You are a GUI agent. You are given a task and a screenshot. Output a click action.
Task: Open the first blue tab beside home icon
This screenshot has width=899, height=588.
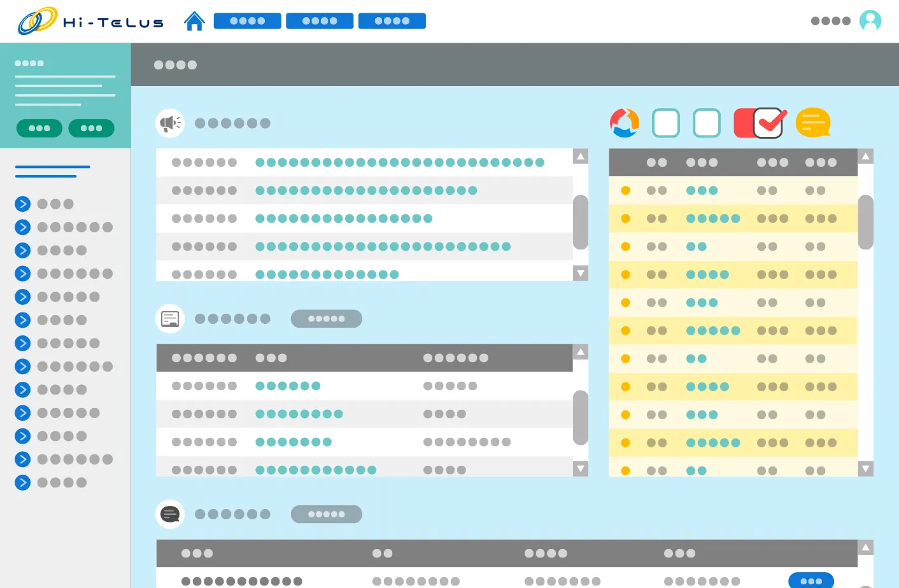[x=248, y=21]
